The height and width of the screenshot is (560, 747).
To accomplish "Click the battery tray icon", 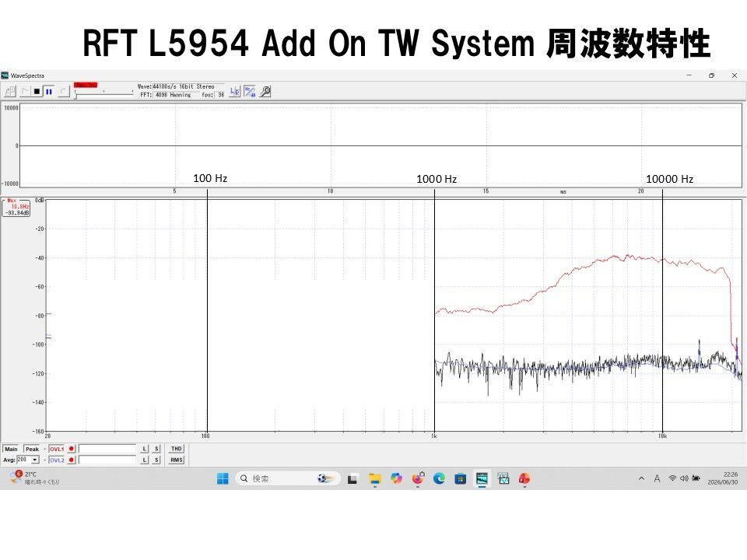I will 696,478.
